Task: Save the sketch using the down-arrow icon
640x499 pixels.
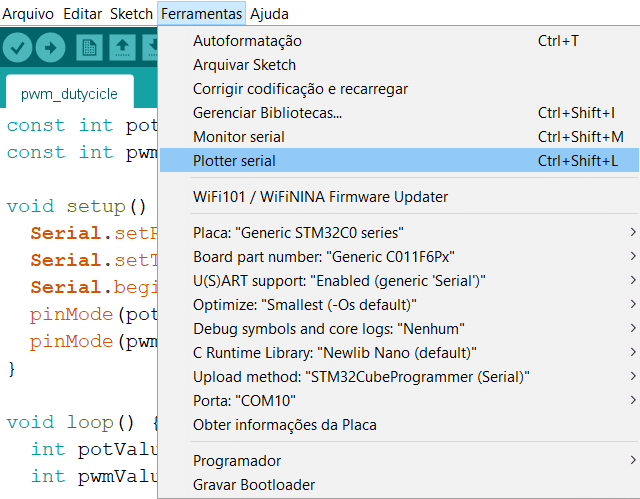Action: click(151, 47)
